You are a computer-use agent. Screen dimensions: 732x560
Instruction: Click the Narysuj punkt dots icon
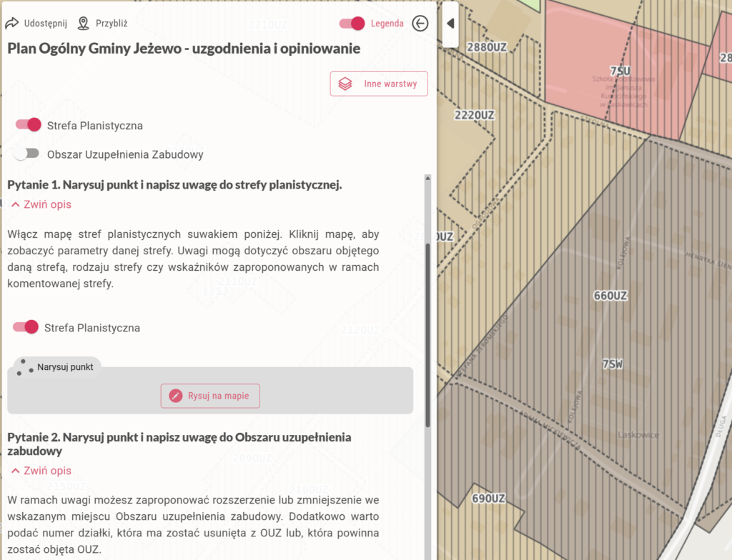(x=25, y=367)
